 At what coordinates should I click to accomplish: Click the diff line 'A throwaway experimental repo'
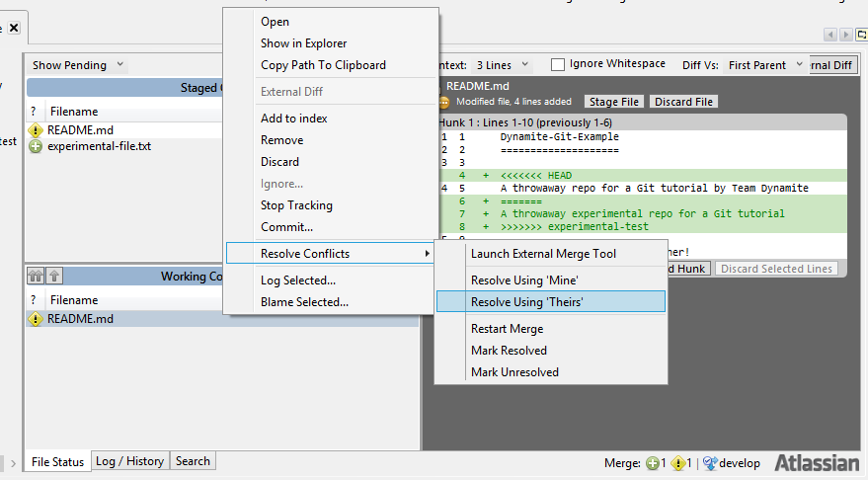pyautogui.click(x=642, y=213)
